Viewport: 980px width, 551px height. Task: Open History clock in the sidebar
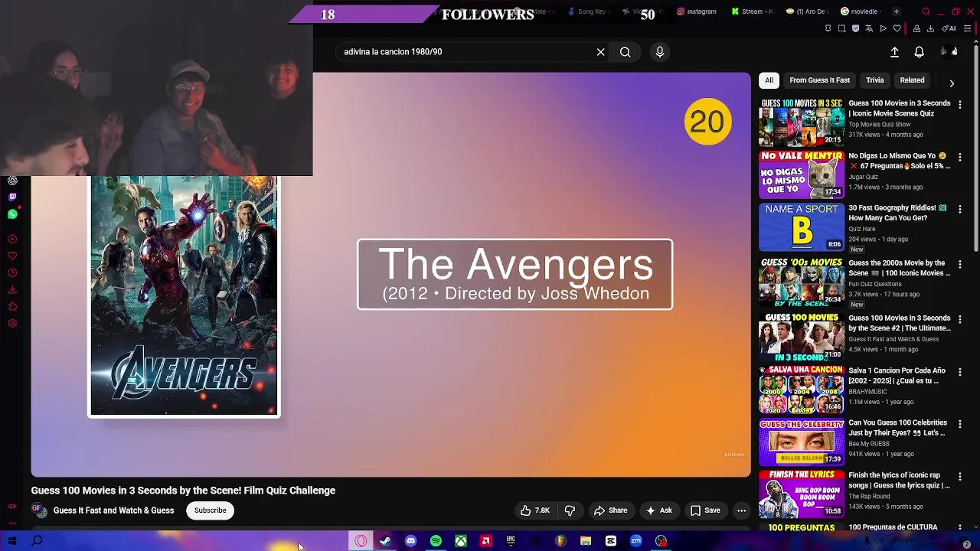(12, 273)
